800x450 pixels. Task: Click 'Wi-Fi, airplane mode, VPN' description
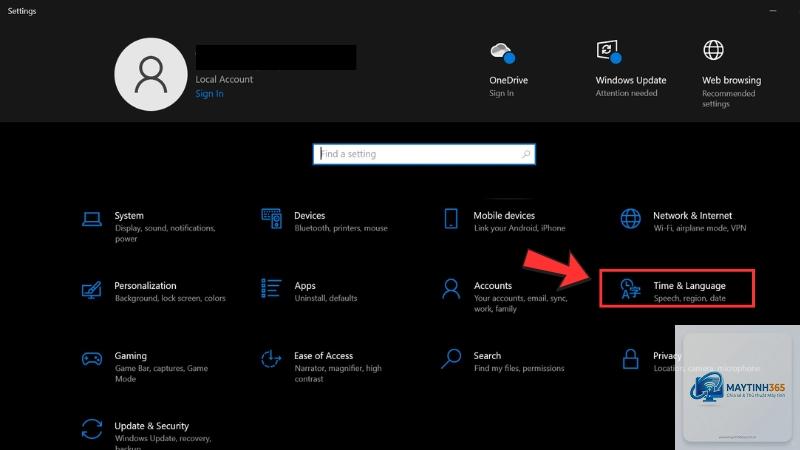coord(699,228)
